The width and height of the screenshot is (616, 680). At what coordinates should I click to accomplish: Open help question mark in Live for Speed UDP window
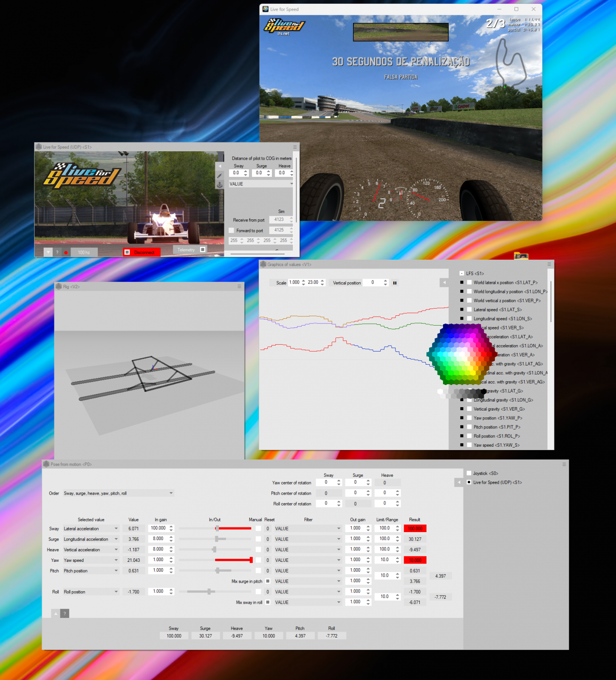point(57,252)
